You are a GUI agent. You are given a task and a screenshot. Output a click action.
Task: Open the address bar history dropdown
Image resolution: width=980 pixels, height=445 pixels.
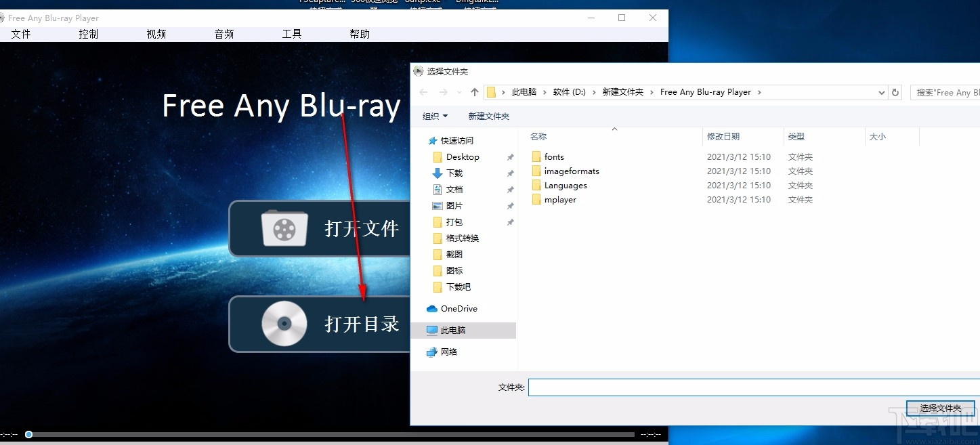881,92
